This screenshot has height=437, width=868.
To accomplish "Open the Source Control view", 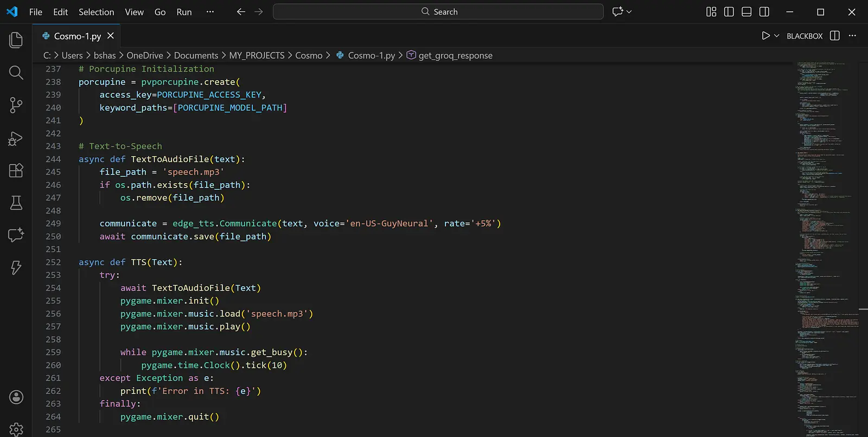I will click(16, 105).
